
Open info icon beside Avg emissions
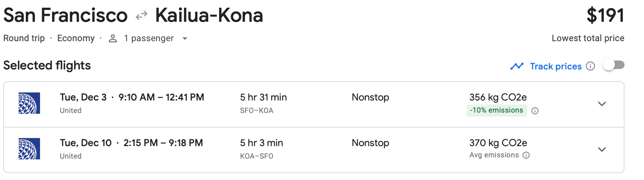coord(526,155)
